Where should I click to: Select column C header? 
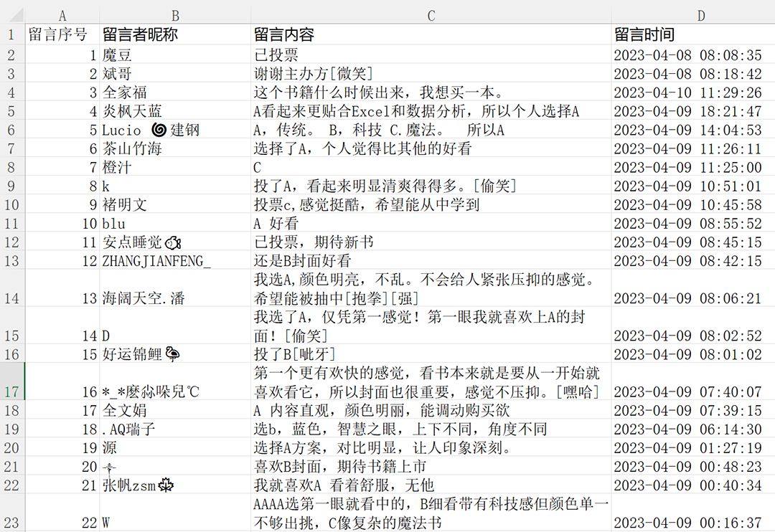(429, 13)
